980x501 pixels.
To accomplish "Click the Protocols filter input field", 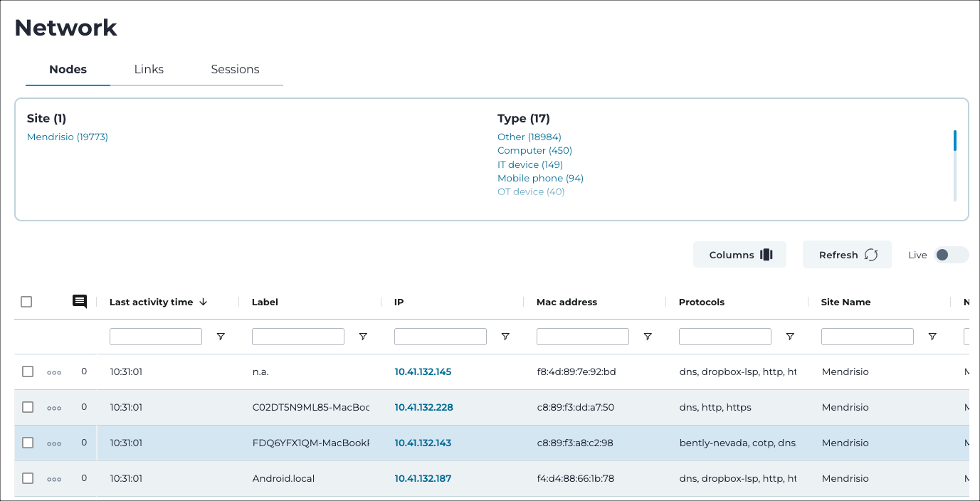I will [x=725, y=337].
